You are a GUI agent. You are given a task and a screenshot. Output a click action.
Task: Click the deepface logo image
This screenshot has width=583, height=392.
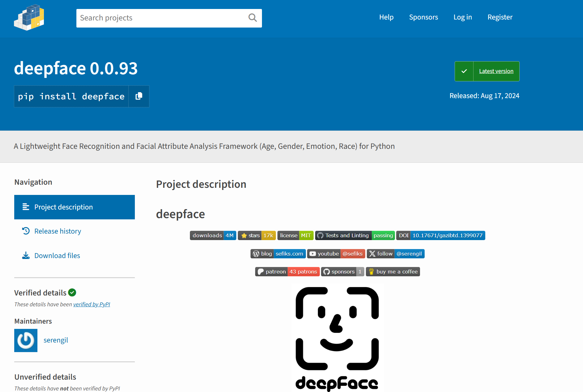[x=337, y=338]
